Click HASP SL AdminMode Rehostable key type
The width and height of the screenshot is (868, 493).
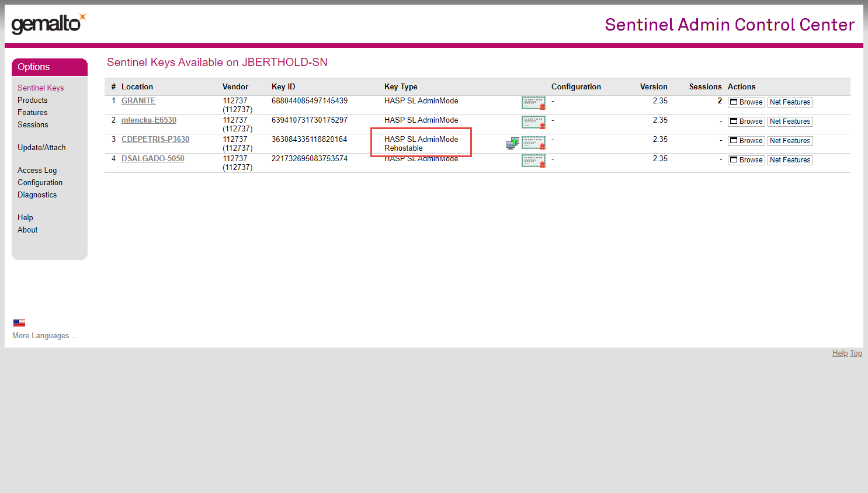(x=421, y=144)
